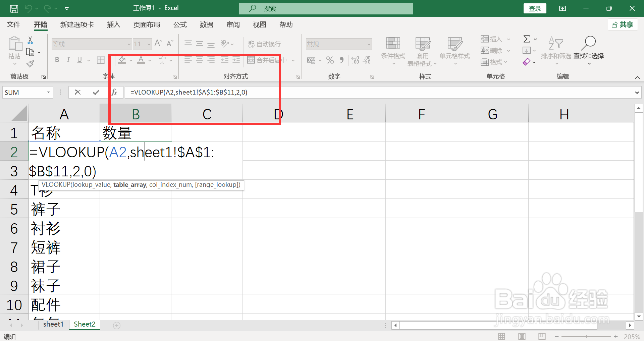Image resolution: width=644 pixels, height=341 pixels.
Task: Switch to 数据 ribbon tab
Action: coord(207,24)
